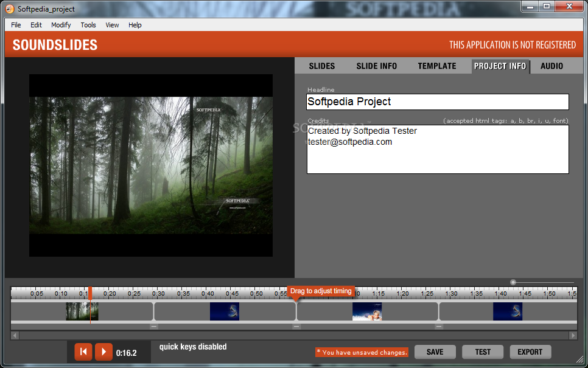
Task: Click the TEST button
Action: [483, 352]
